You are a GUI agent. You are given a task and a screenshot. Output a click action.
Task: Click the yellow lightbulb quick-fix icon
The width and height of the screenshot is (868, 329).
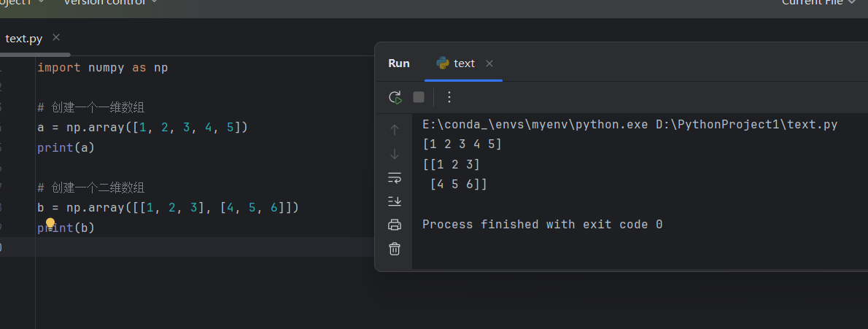click(x=50, y=223)
